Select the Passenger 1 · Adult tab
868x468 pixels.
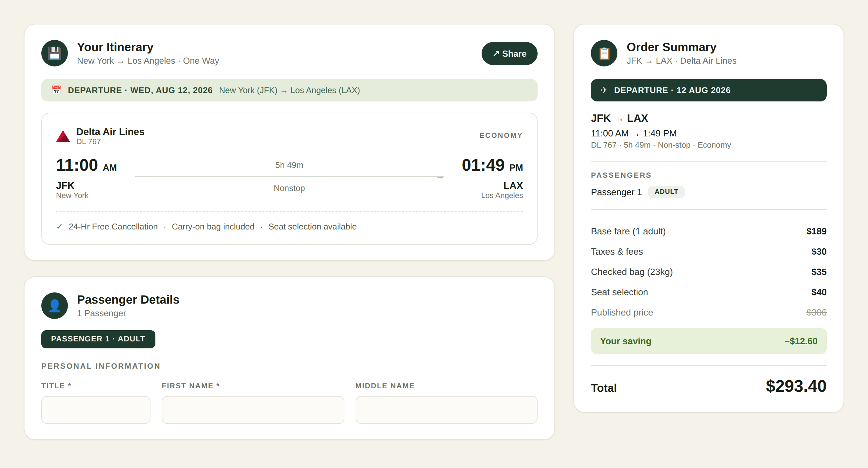coord(98,339)
